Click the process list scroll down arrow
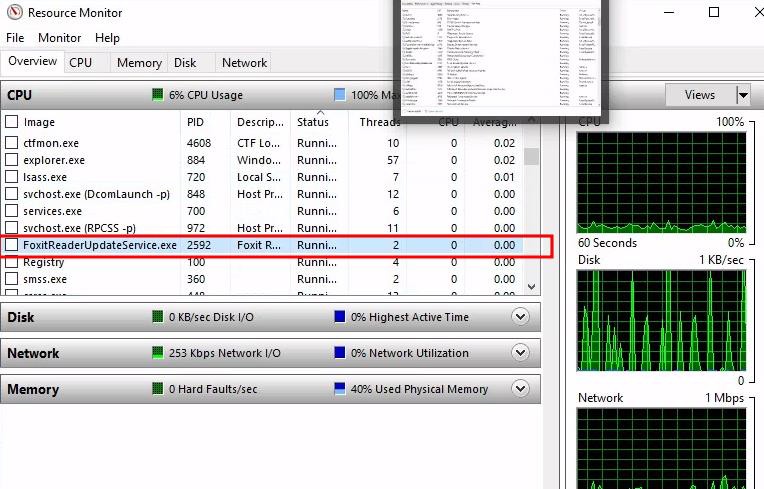Image resolution: width=764 pixels, height=489 pixels. (532, 287)
